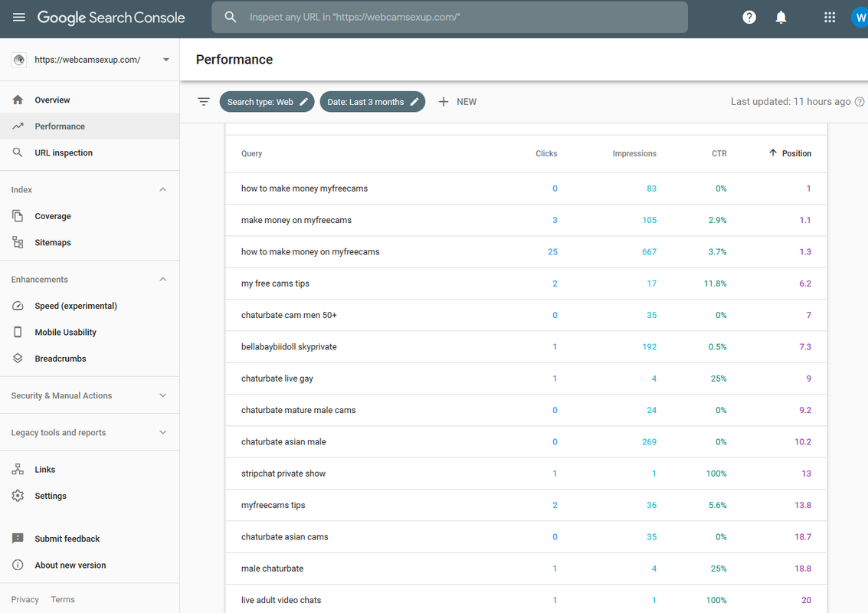Open Breadcrumbs report

[90, 359]
